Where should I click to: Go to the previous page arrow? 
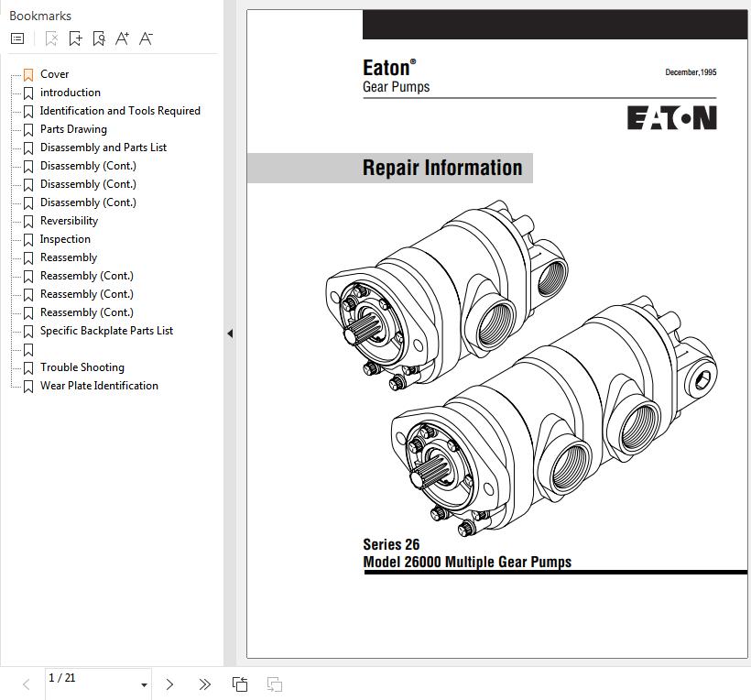coord(27,684)
